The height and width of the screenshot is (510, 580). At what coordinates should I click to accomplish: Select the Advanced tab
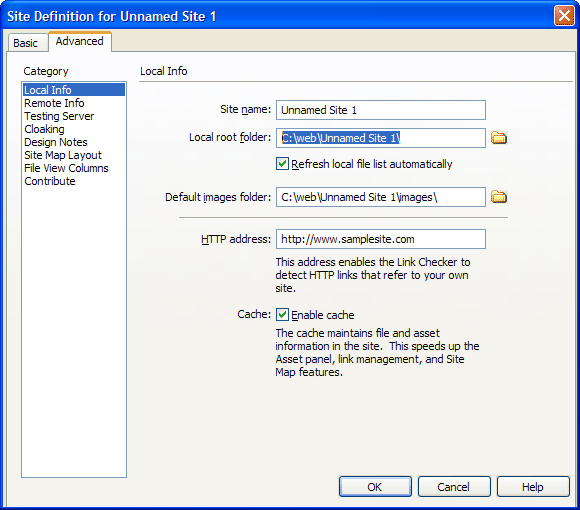pyautogui.click(x=80, y=41)
